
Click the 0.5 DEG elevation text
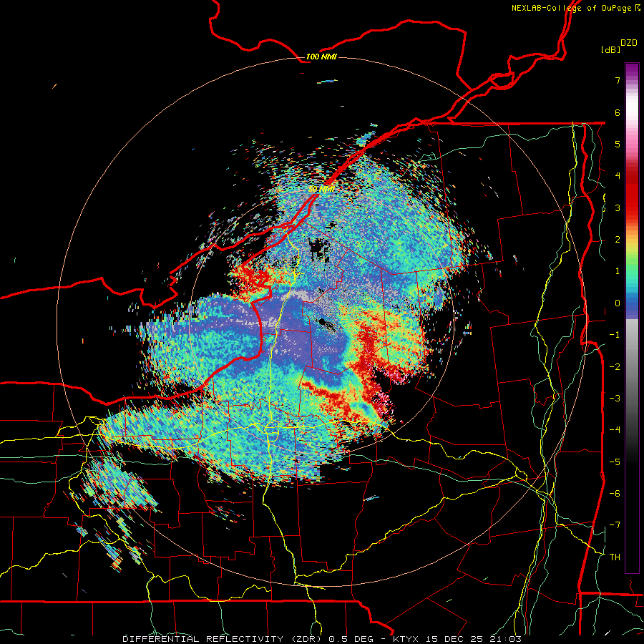point(351,639)
